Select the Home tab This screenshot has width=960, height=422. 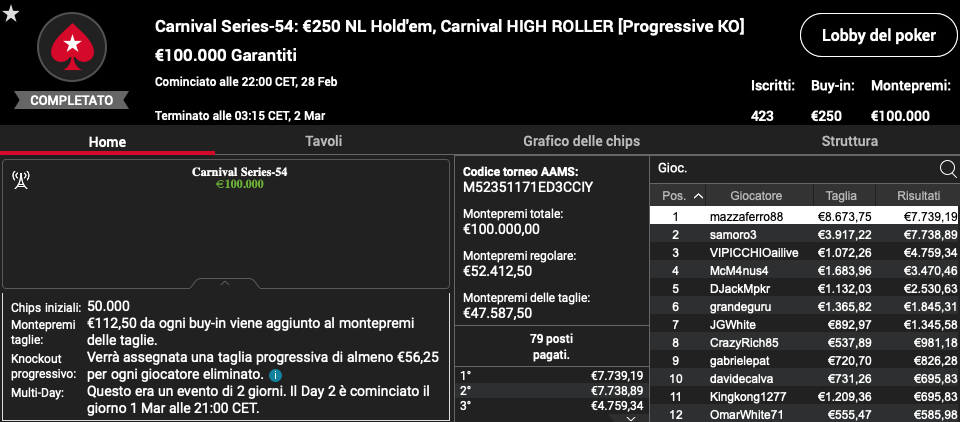(107, 141)
